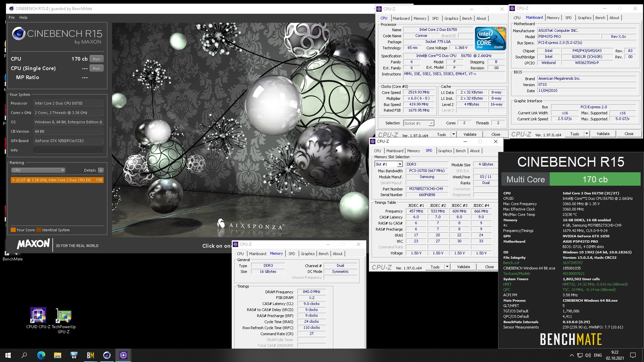Open the volume tray icon
Image resolution: width=644 pixels, height=362 pixels.
(588, 355)
